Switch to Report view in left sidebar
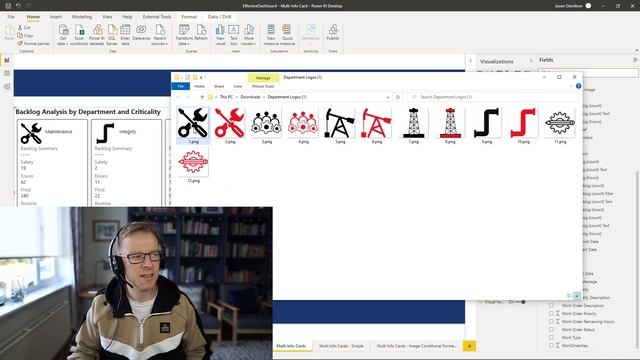 7,60
